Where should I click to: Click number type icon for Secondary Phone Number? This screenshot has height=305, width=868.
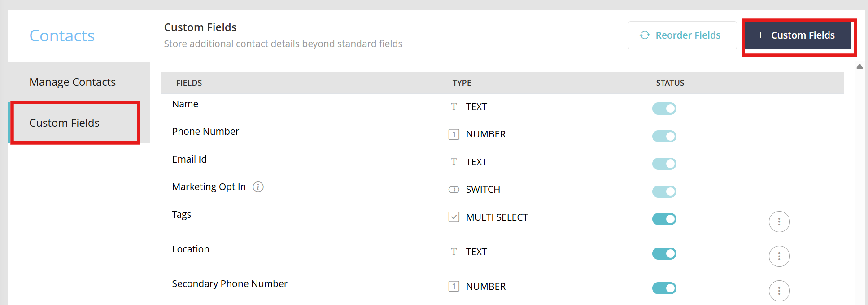[x=454, y=286]
